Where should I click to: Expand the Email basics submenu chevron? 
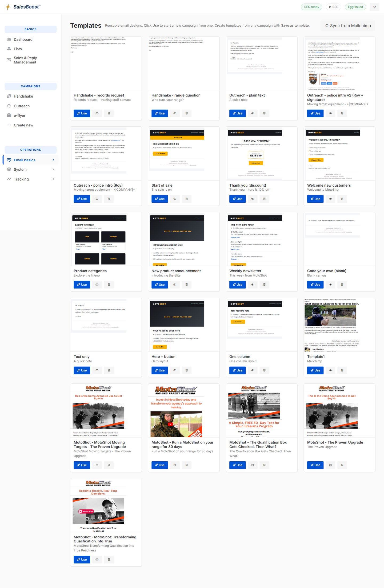(53, 160)
